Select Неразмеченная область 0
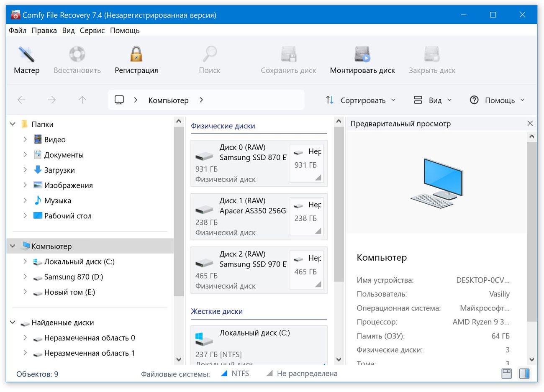Viewport: 544px width, 392px height. [89, 338]
